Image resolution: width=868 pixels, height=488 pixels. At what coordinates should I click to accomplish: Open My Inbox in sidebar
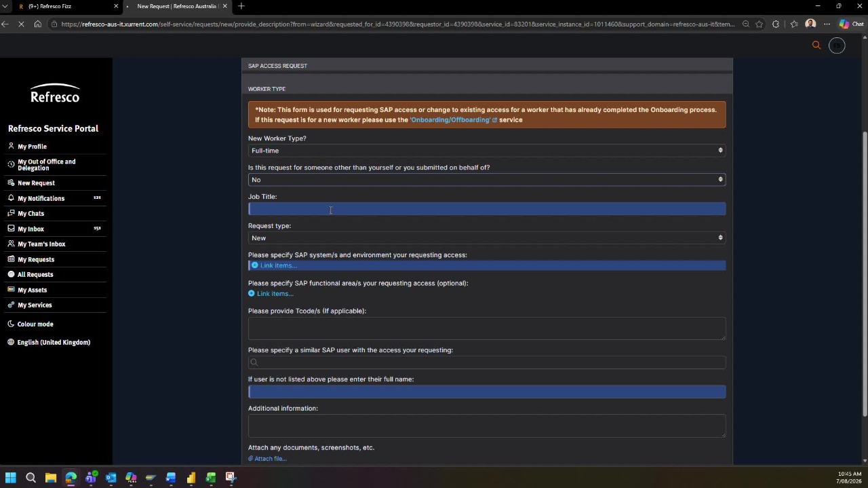31,229
